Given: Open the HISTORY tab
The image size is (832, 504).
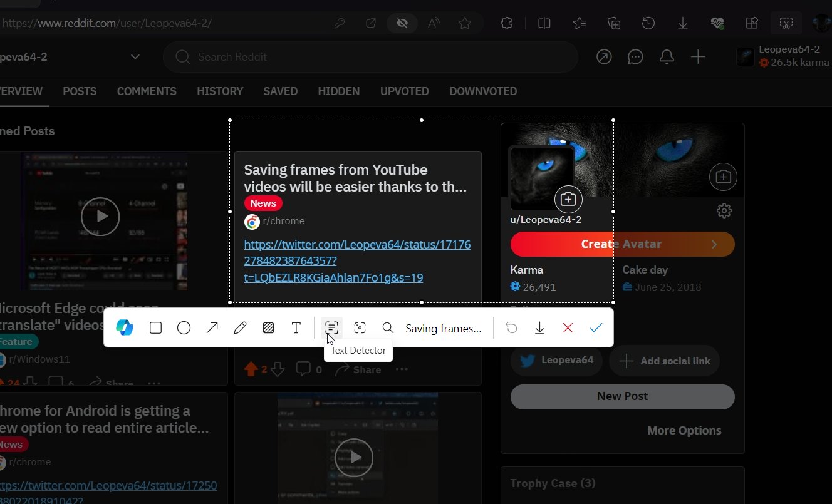Looking at the screenshot, I should tap(220, 91).
